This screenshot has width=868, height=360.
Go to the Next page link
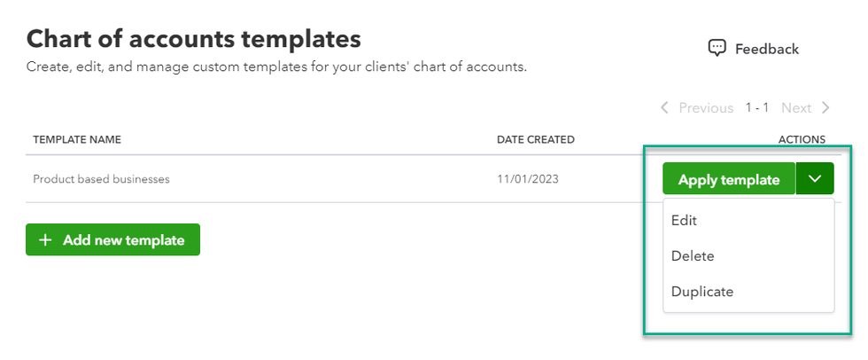[x=796, y=108]
